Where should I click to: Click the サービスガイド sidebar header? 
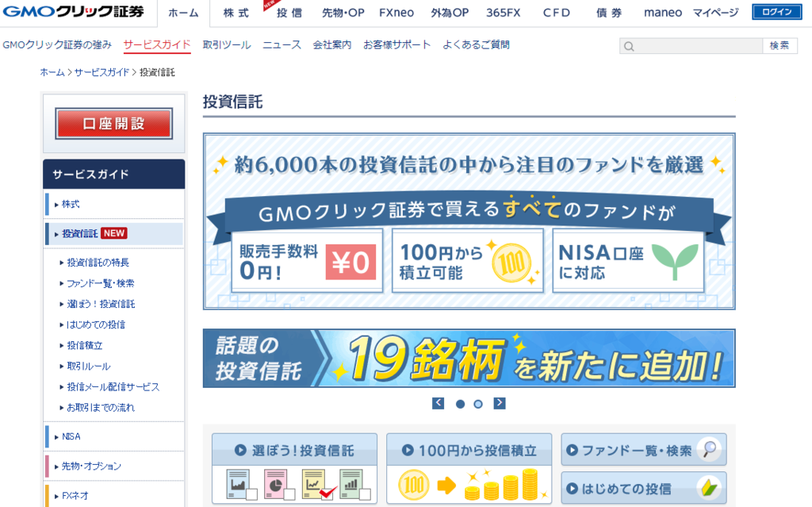click(114, 175)
